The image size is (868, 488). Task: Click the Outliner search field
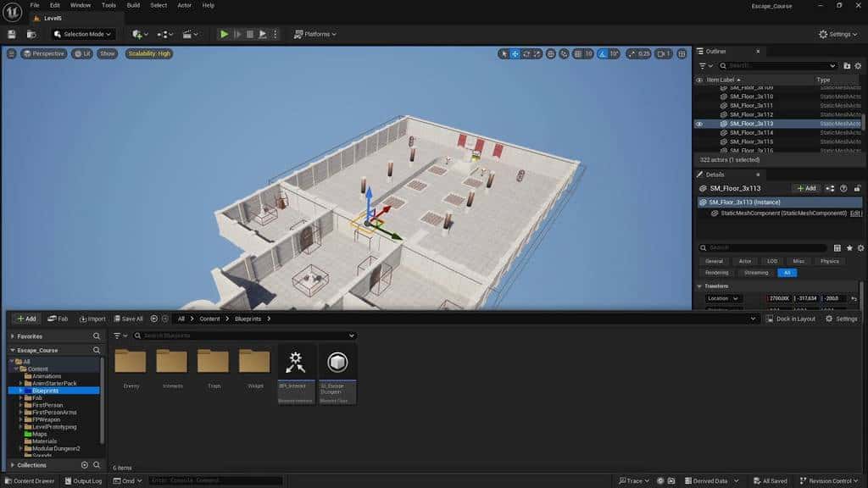(778, 66)
